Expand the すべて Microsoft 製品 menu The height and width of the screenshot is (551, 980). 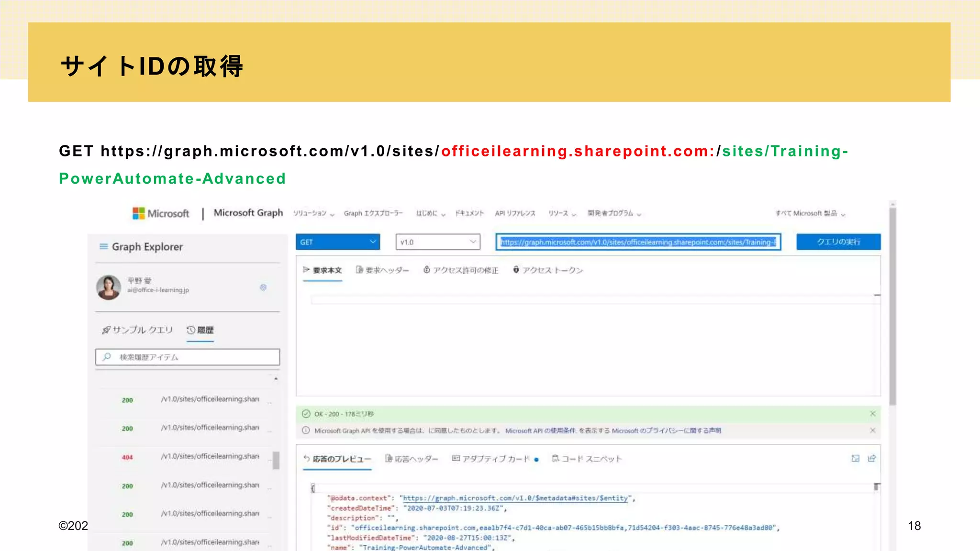point(811,213)
